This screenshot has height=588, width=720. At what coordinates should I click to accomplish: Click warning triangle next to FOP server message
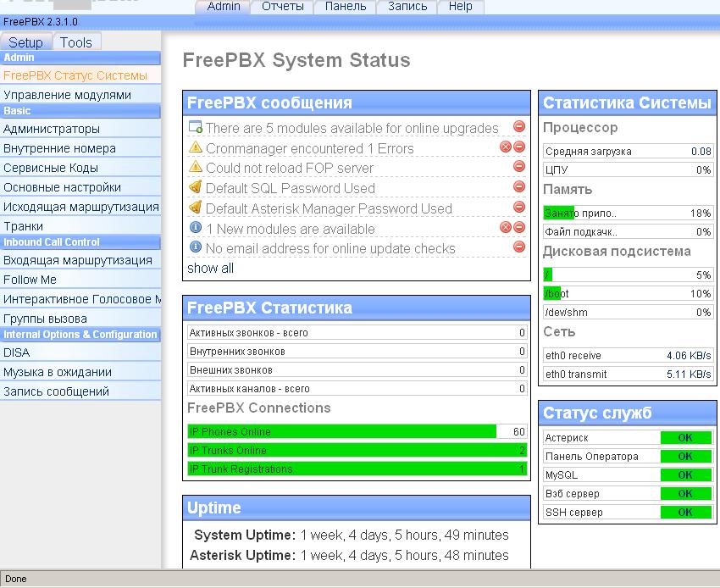(x=196, y=167)
